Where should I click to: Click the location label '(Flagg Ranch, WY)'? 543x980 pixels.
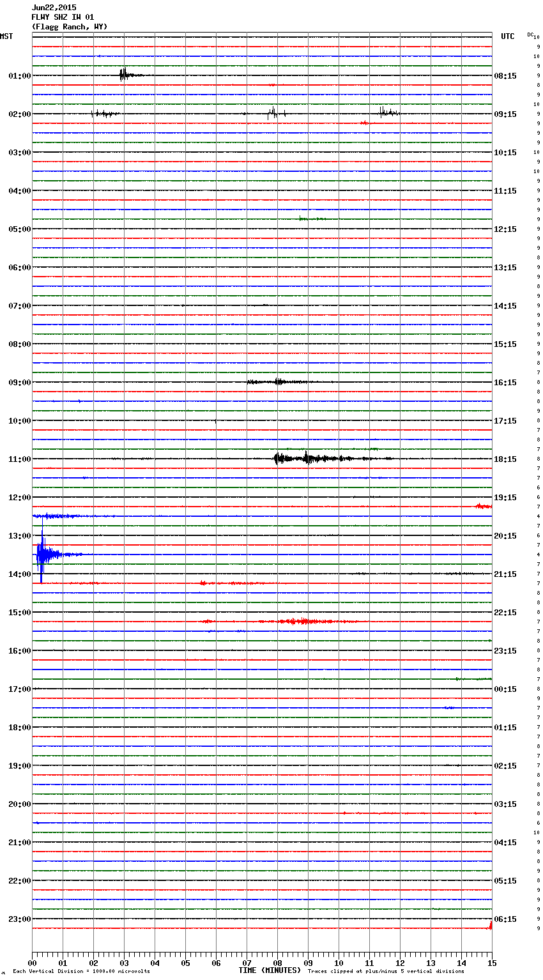tap(70, 27)
